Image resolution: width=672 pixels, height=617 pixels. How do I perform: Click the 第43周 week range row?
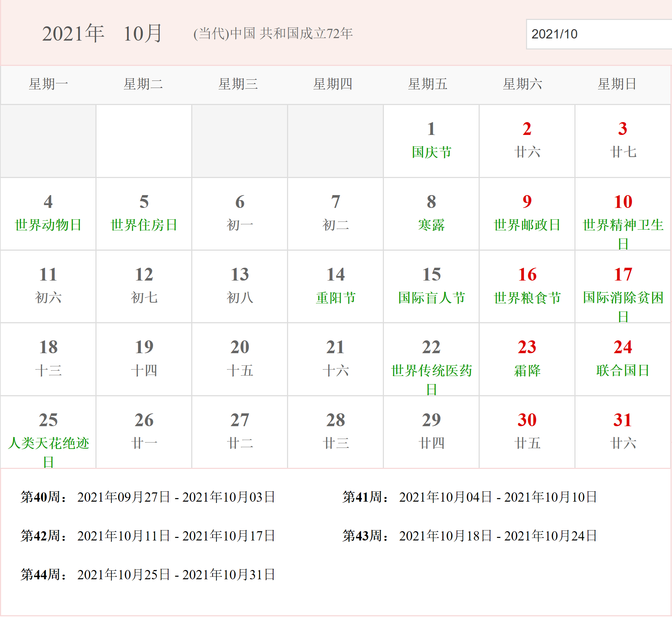(x=470, y=536)
